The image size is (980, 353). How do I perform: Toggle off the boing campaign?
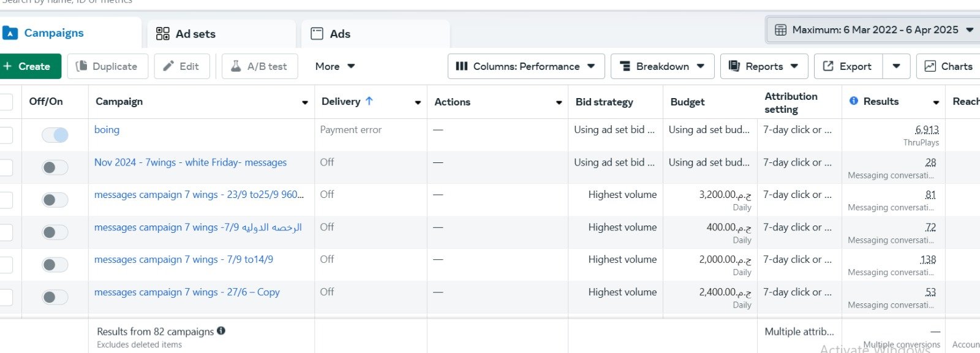[55, 135]
